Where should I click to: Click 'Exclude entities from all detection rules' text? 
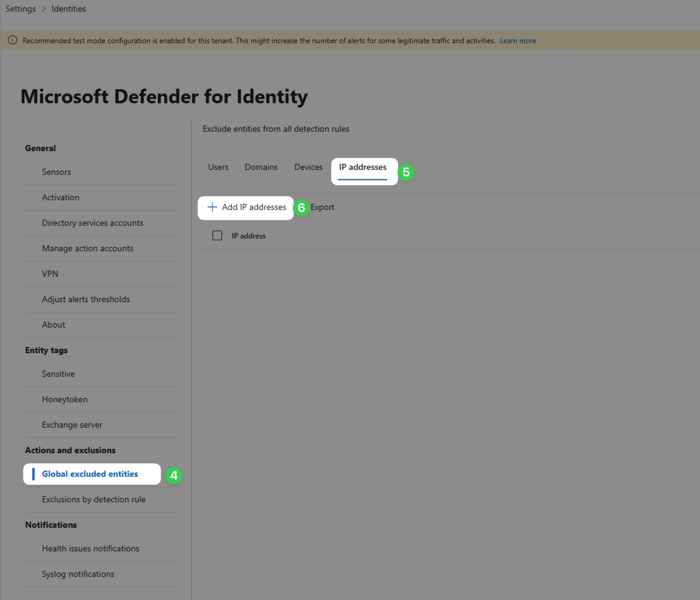[276, 129]
